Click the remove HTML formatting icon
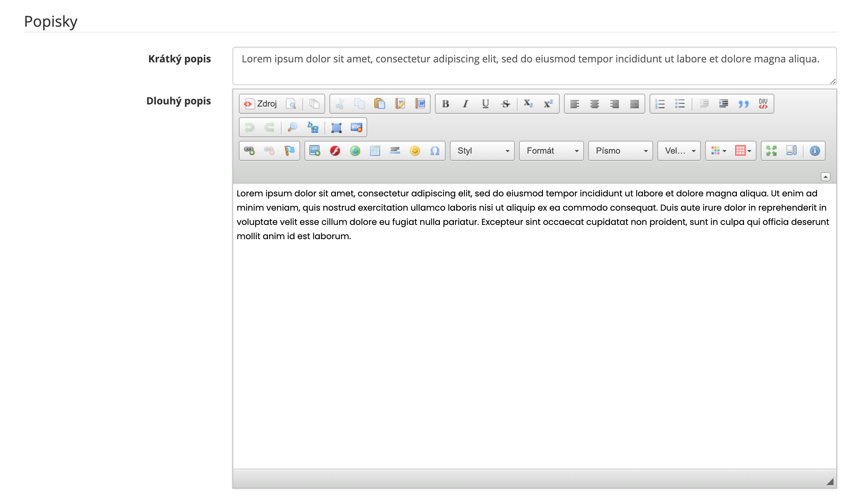 (x=356, y=127)
